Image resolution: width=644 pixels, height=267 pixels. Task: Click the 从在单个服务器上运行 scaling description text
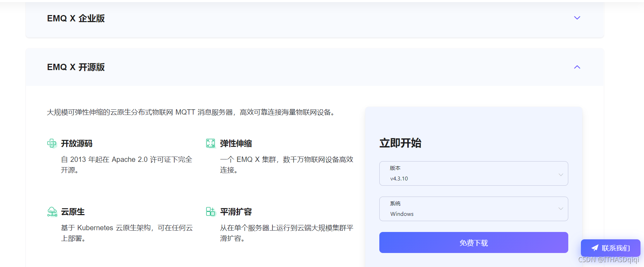287,233
